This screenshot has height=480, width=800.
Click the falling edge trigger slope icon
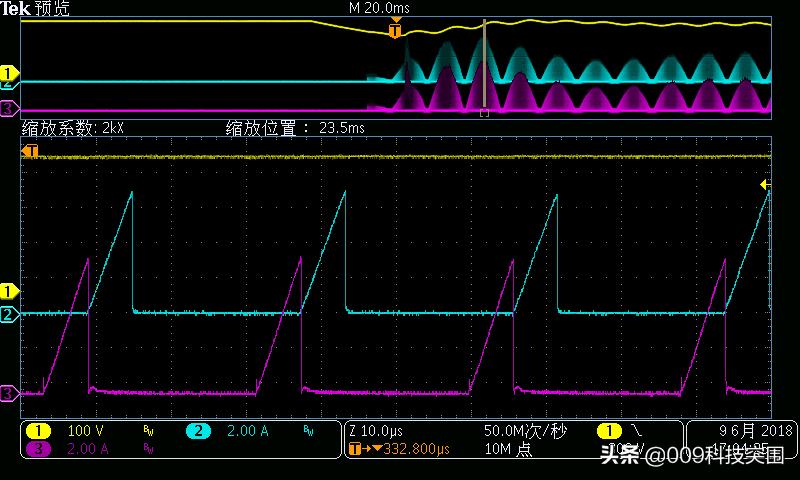click(637, 431)
